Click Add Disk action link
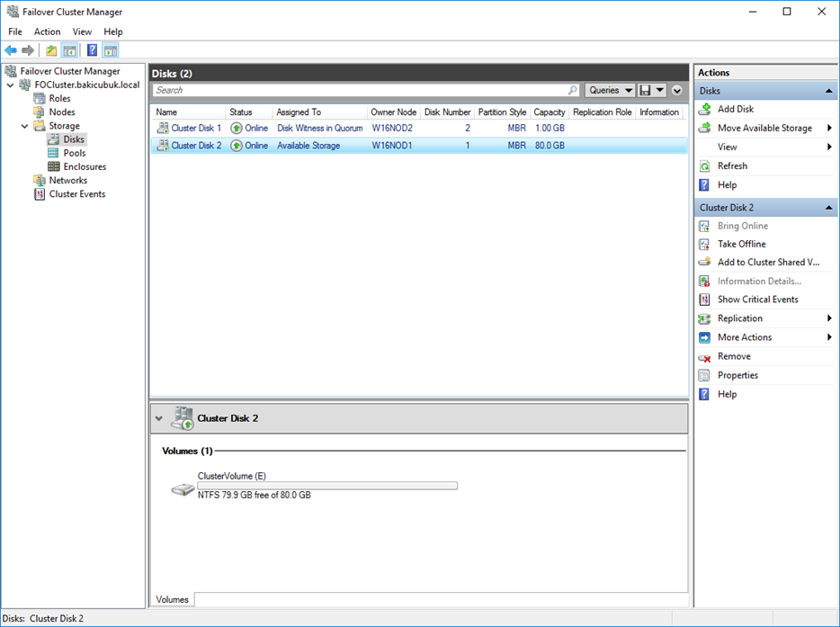This screenshot has width=840, height=627. point(736,109)
